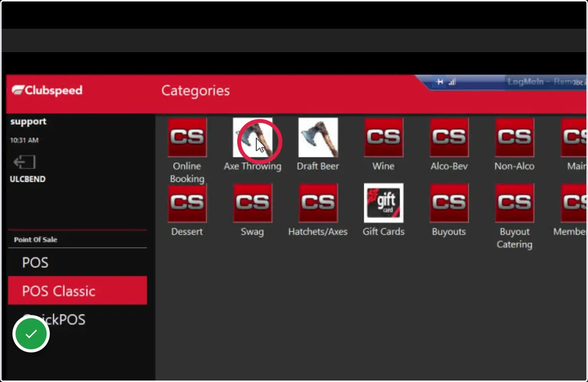Click the Clubspeed logo
588x382 pixels.
(47, 90)
